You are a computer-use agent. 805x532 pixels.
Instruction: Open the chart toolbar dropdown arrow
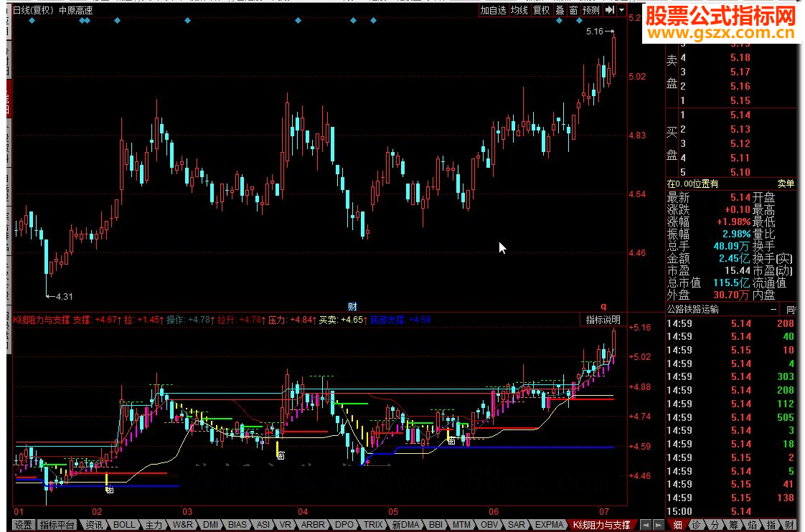coord(620,10)
